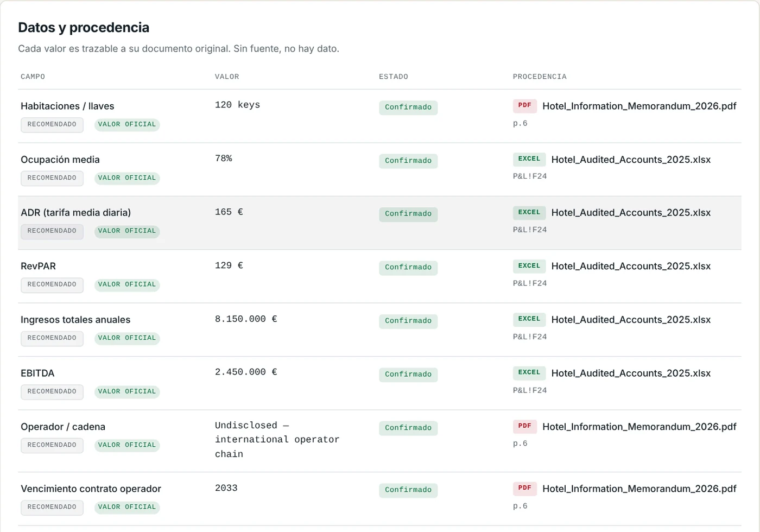
Task: Select the value '120 keys'
Action: coord(237,105)
